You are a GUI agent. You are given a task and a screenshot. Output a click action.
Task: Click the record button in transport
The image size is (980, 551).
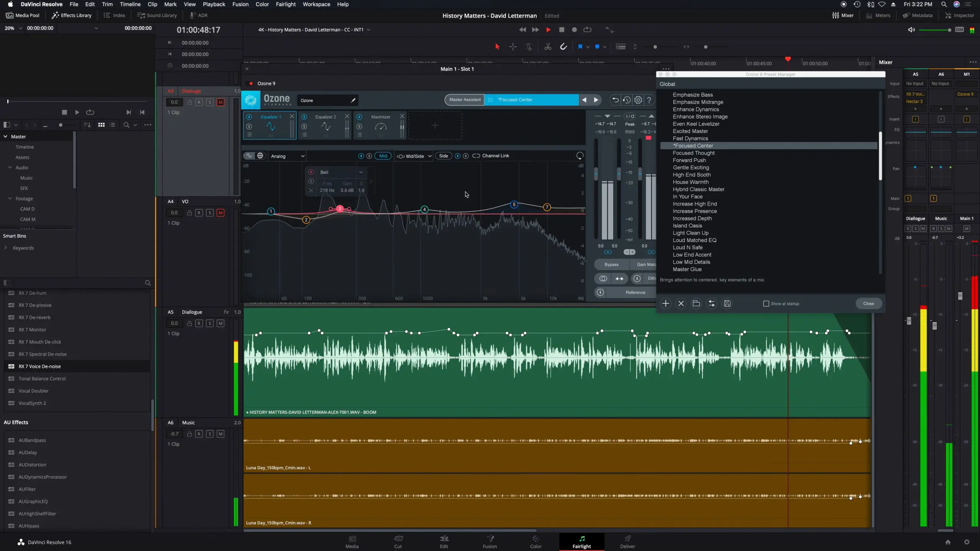[574, 30]
